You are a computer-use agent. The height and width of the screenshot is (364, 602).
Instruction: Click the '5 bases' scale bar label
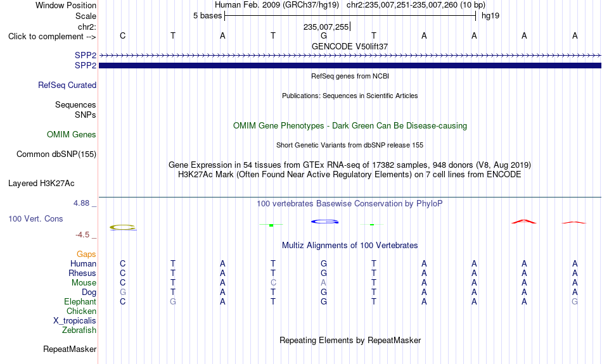coord(207,16)
